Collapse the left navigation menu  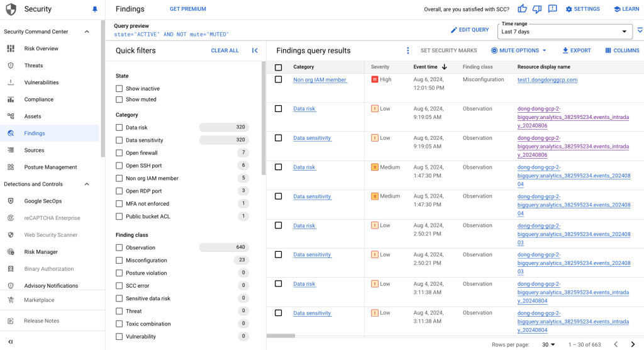[x=11, y=341]
